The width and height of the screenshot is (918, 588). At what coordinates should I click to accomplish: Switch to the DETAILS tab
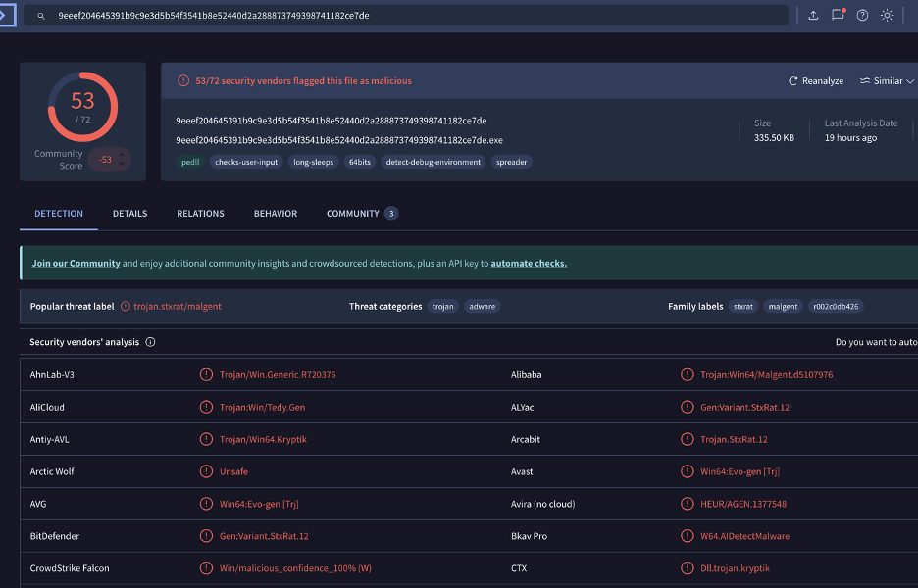(130, 214)
